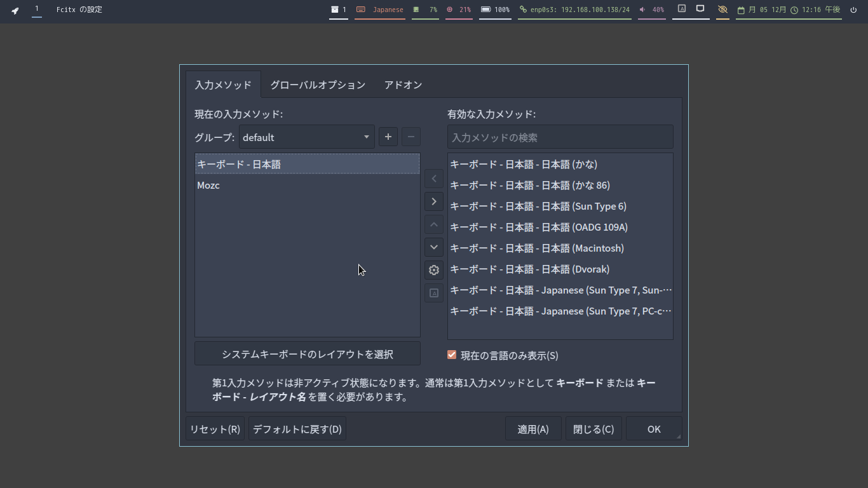Image resolution: width=868 pixels, height=488 pixels.
Task: Select the 日本語 (Macintosh) entry
Action: pyautogui.click(x=560, y=248)
